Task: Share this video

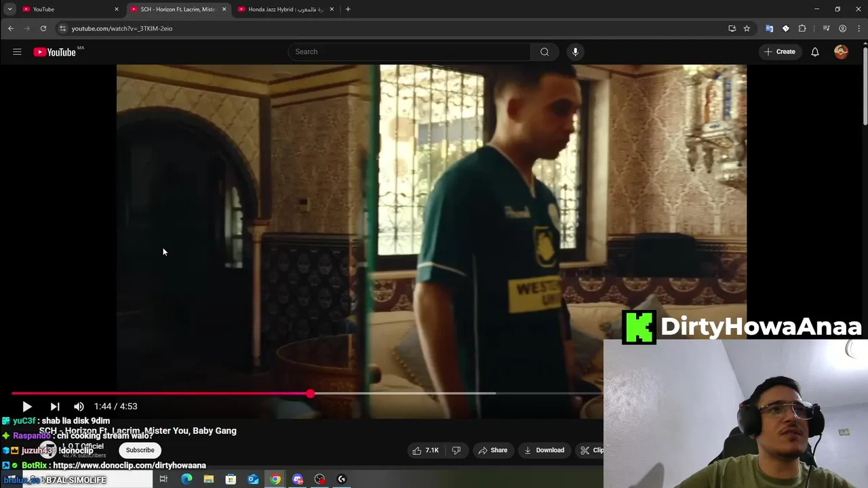Action: (x=492, y=450)
